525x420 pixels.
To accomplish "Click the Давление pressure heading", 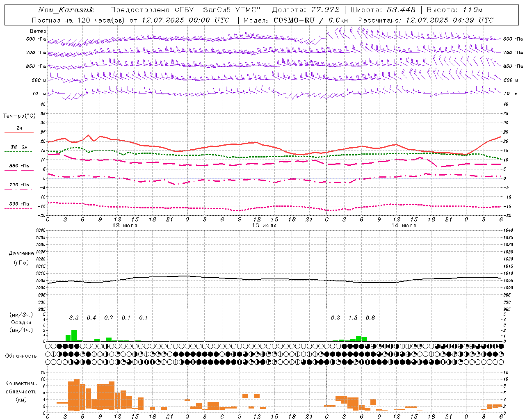I will click(x=21, y=253).
